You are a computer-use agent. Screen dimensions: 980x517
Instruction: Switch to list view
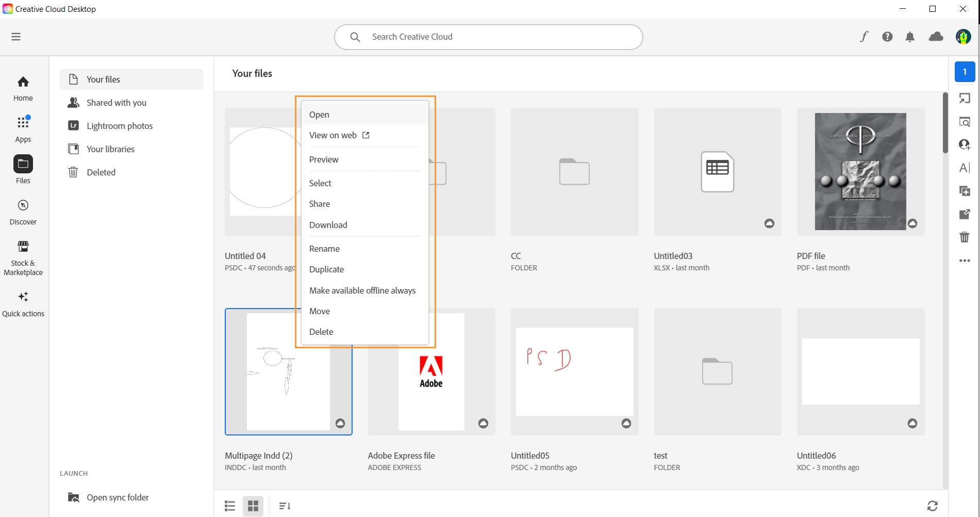coord(230,506)
